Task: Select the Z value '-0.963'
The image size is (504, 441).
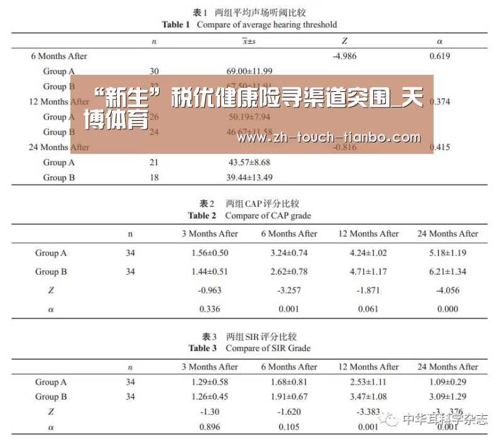Action: [x=210, y=290]
